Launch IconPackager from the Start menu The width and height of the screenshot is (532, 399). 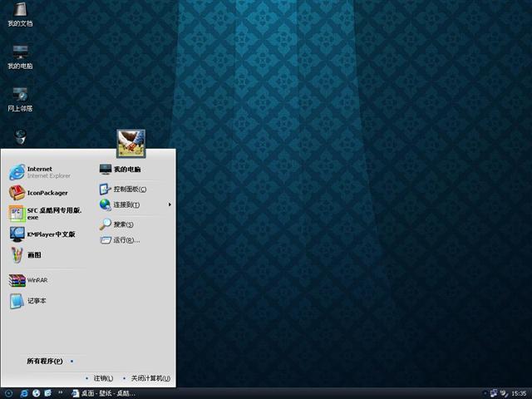tap(38, 193)
